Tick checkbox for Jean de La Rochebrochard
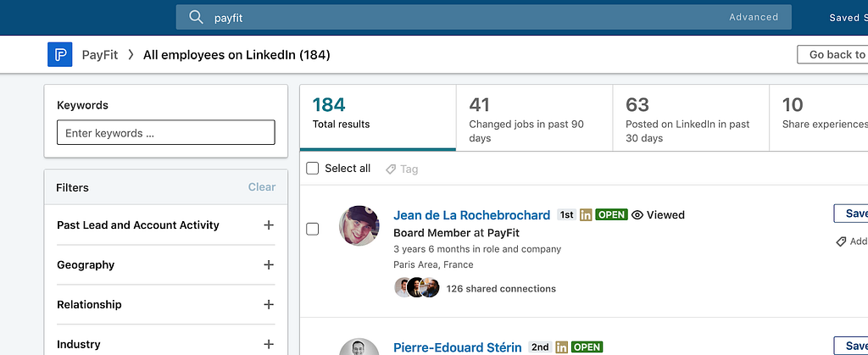Image resolution: width=868 pixels, height=355 pixels. (312, 229)
